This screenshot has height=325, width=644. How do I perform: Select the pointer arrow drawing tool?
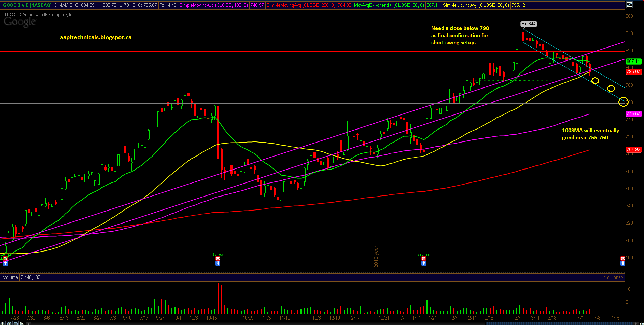[x=22, y=323]
